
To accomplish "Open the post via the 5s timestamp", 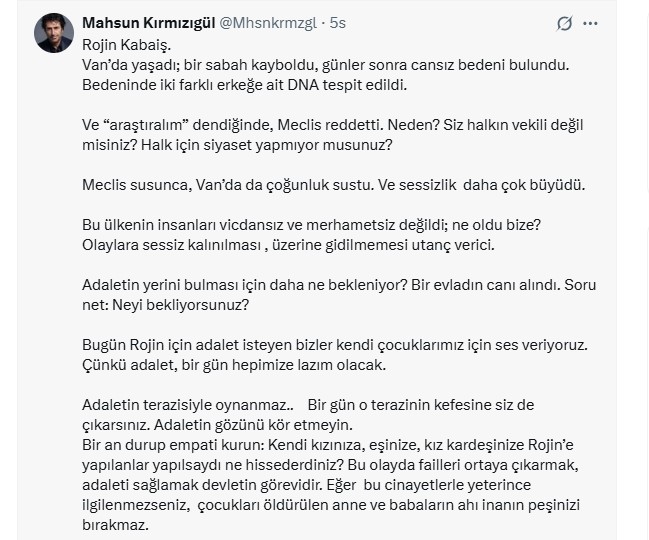I will (338, 23).
